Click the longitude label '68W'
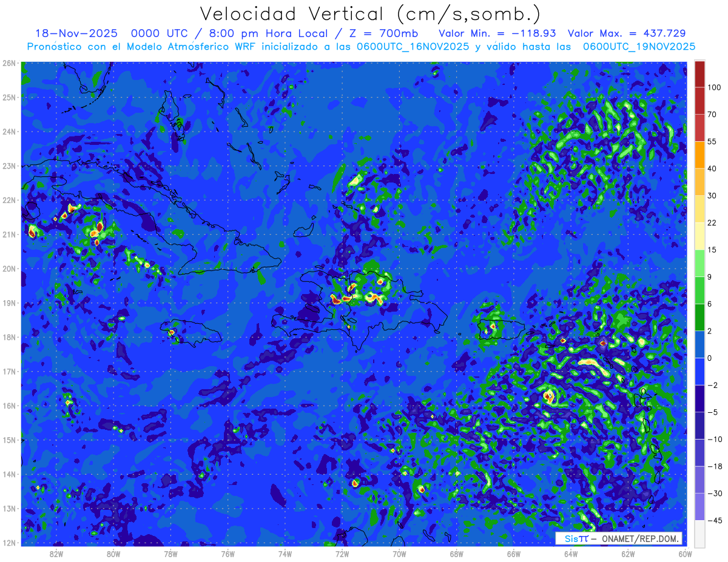This screenshot has height=562, width=728. click(456, 554)
